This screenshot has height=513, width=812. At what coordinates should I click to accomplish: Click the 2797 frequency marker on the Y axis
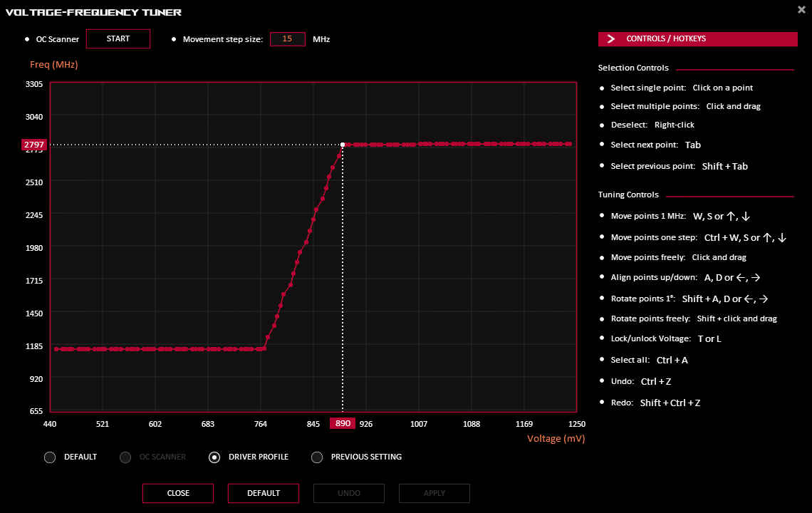click(34, 145)
